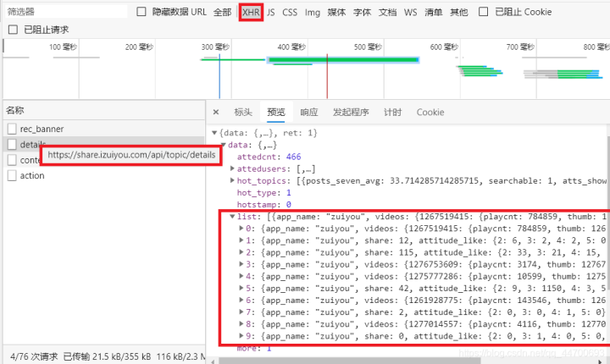610x364 pixels.
Task: Expand list item 7
Action: 241,312
